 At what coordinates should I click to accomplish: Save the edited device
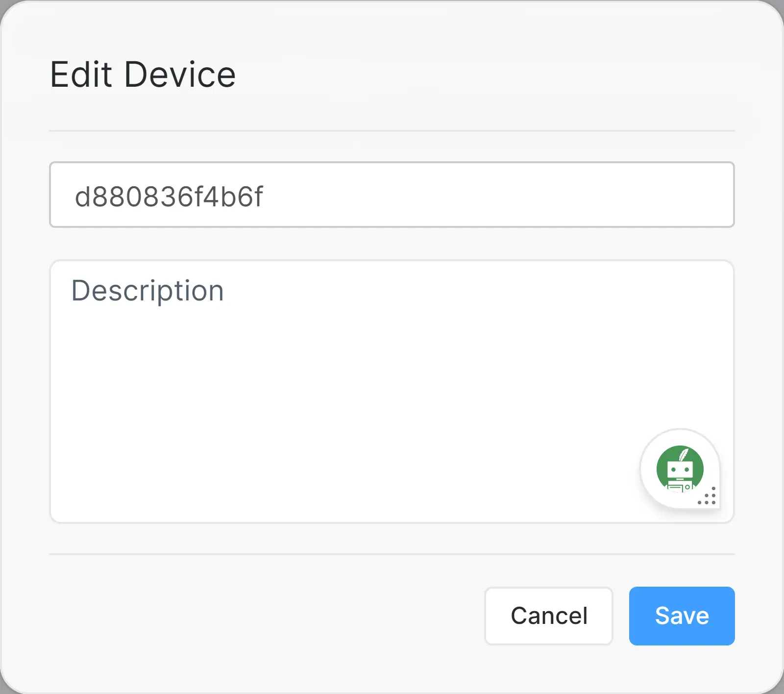click(x=682, y=616)
